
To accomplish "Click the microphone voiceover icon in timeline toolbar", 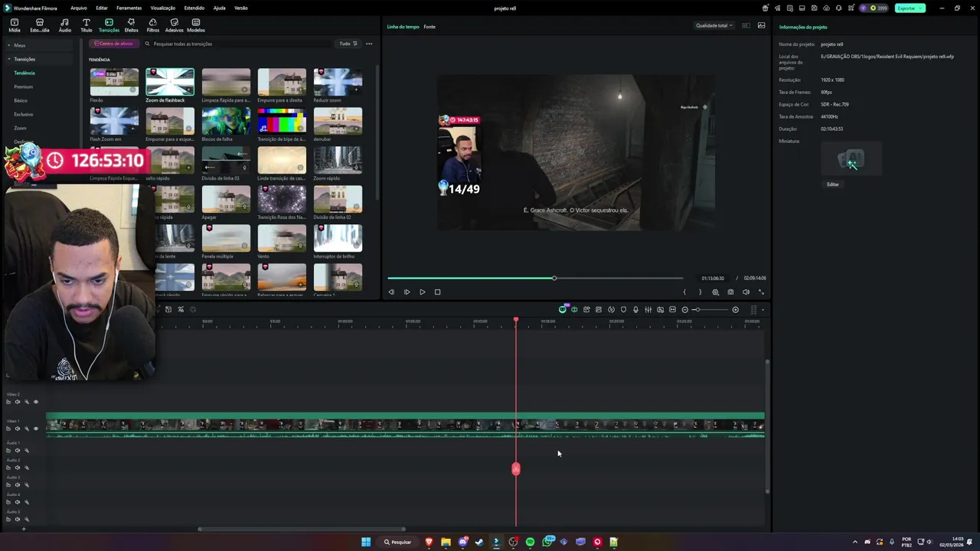I will [635, 309].
